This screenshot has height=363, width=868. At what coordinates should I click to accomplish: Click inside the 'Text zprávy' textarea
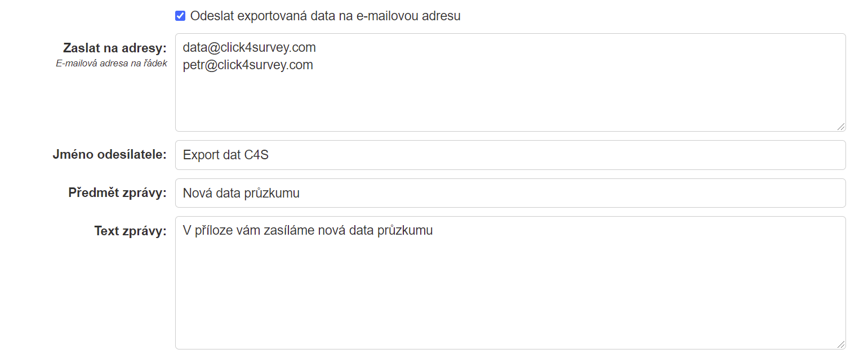point(510,283)
